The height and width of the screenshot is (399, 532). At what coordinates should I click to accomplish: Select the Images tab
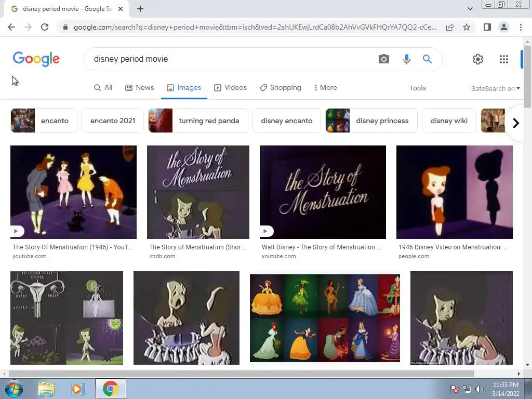(x=184, y=87)
